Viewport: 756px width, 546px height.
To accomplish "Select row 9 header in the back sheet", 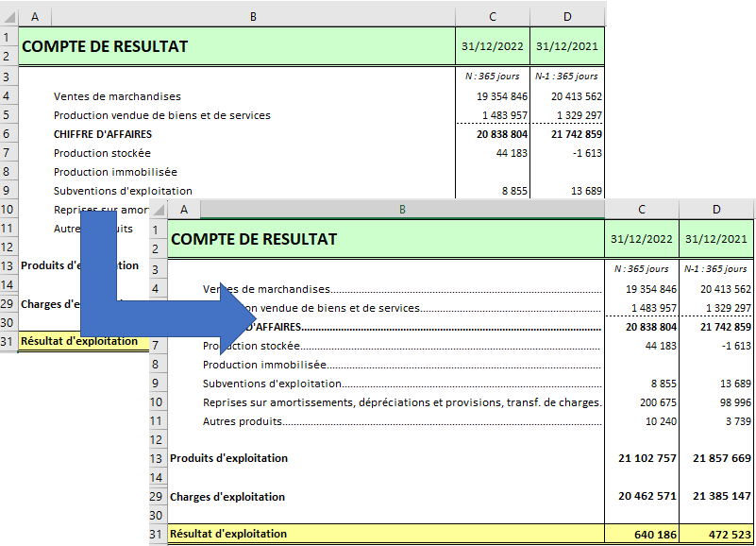I will click(x=7, y=190).
